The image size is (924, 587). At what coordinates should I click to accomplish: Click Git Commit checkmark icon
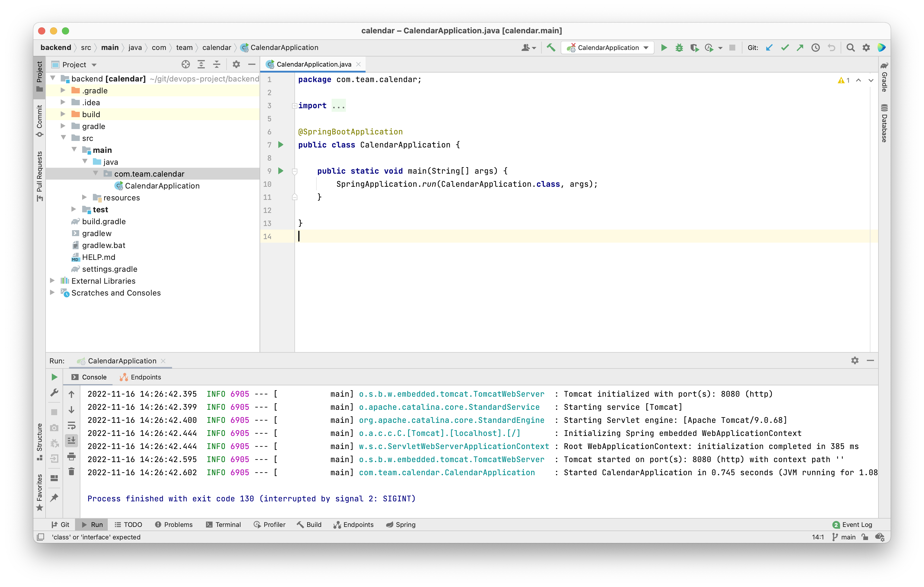coord(785,48)
